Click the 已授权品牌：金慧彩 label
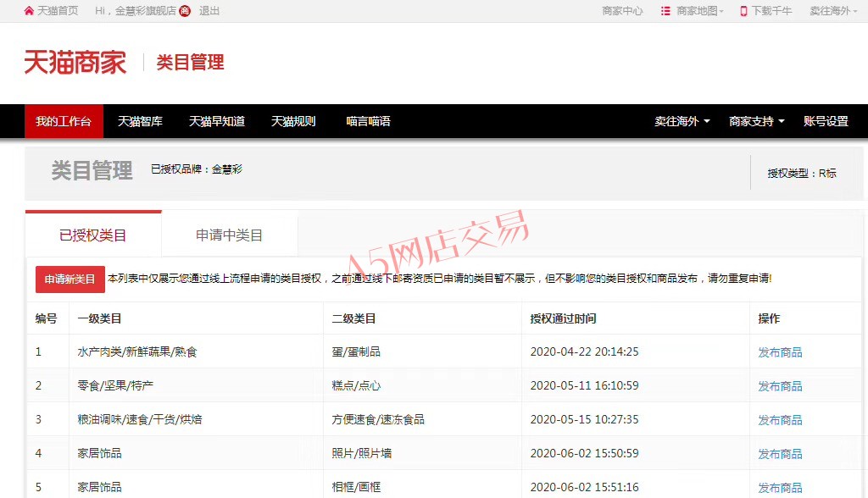This screenshot has width=868, height=498. pyautogui.click(x=197, y=169)
